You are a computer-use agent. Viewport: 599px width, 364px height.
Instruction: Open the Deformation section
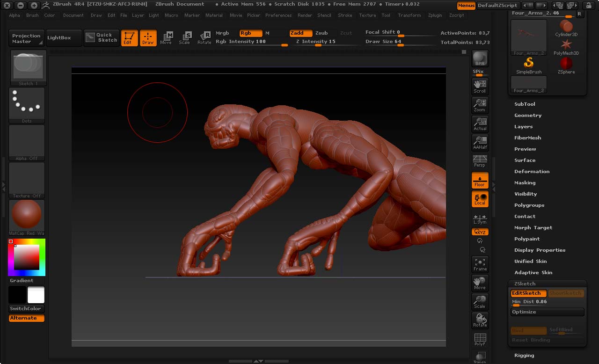click(x=532, y=171)
